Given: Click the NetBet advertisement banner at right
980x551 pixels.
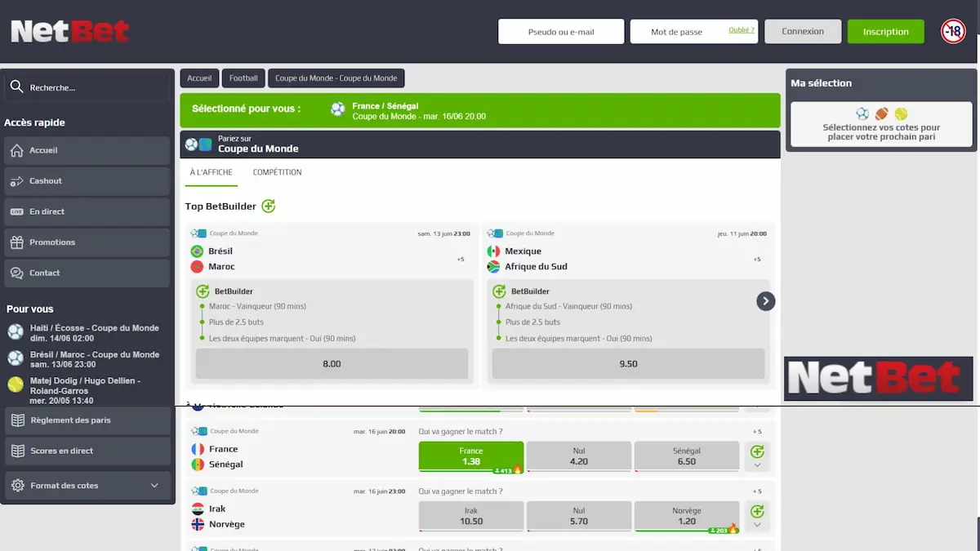Looking at the screenshot, I should pos(879,379).
